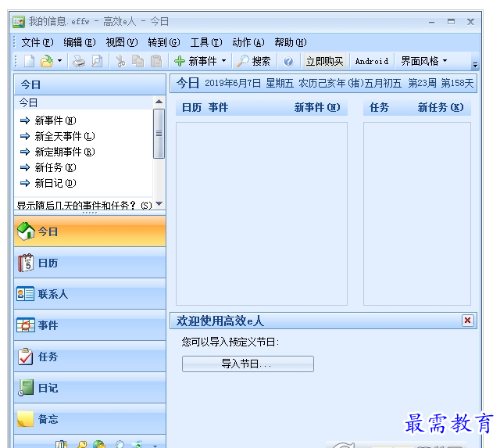Select the 联系人 navigation button
The image size is (500, 448).
(x=90, y=294)
